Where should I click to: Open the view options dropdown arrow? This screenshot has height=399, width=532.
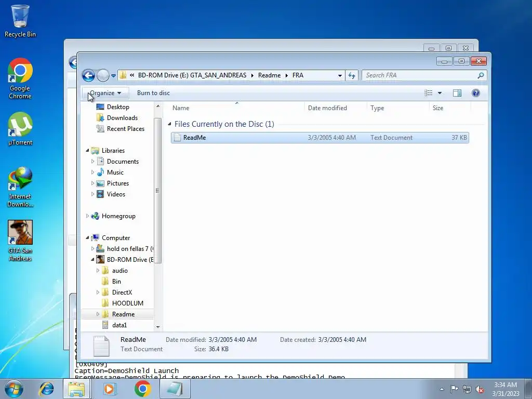440,93
